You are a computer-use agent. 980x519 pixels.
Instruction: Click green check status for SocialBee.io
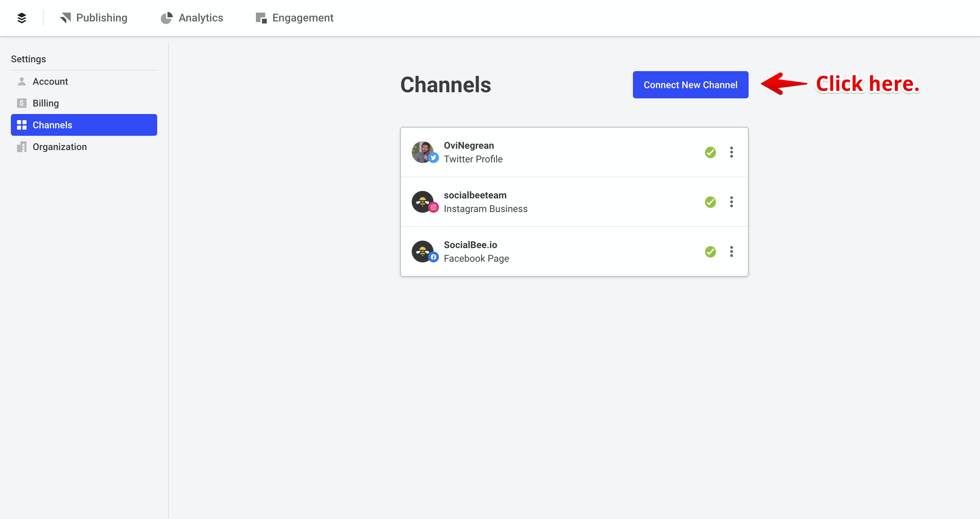pyautogui.click(x=710, y=252)
